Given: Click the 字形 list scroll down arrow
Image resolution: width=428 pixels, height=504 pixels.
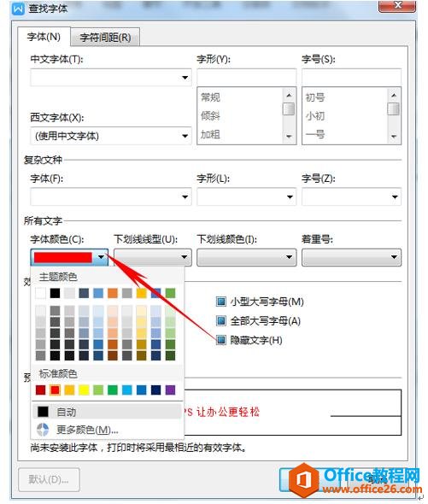Looking at the screenshot, I should 289,137.
